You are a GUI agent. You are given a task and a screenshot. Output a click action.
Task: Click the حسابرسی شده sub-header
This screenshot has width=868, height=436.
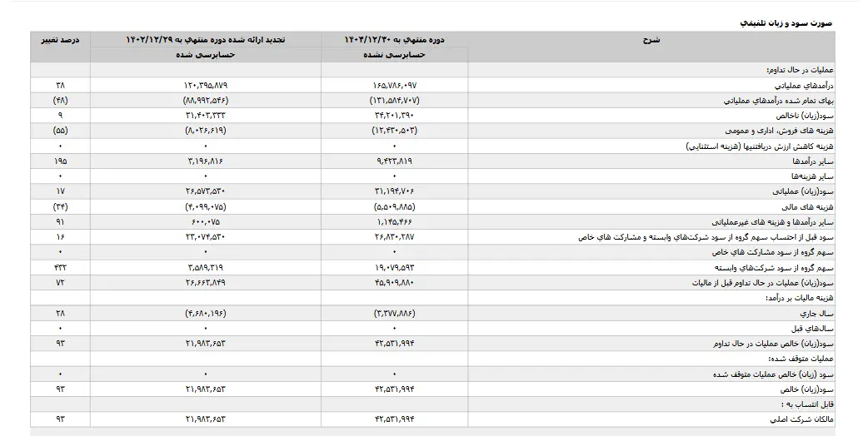pos(206,55)
